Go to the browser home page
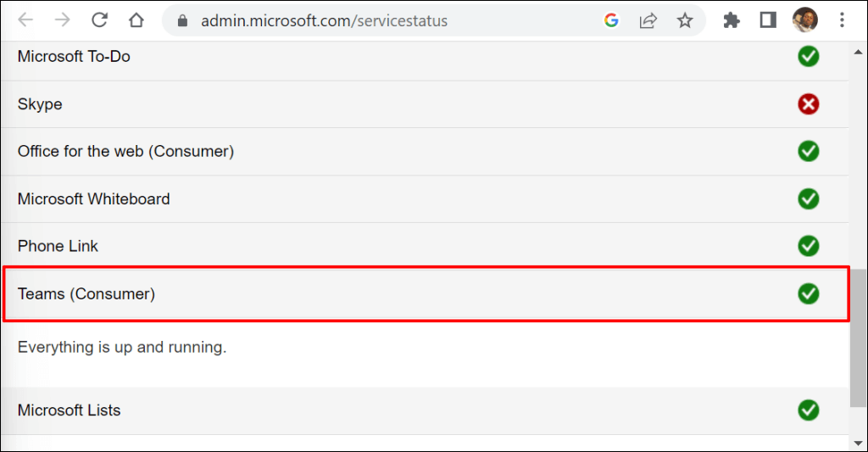The image size is (868, 452). [136, 20]
